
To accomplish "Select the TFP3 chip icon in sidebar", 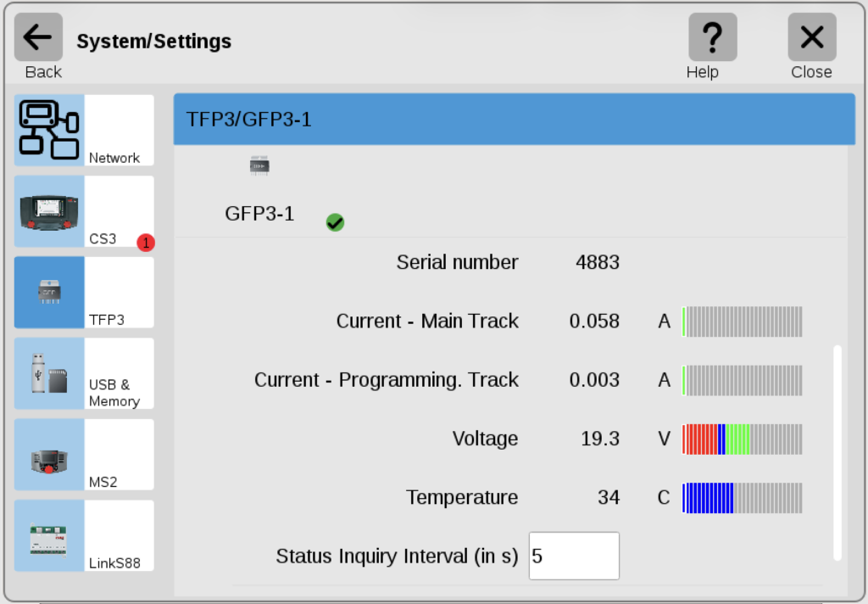I will [49, 293].
